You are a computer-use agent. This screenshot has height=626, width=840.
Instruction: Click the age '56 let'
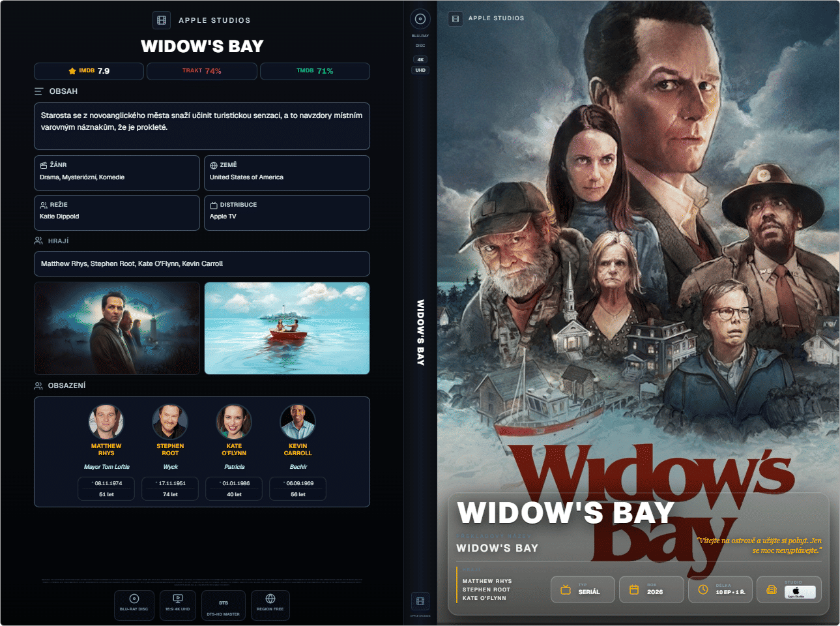298,495
